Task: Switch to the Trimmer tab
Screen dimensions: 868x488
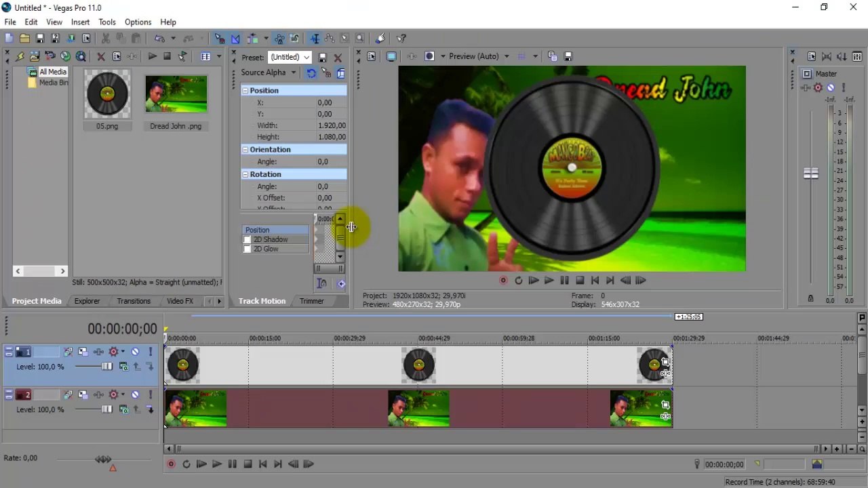Action: click(x=312, y=301)
